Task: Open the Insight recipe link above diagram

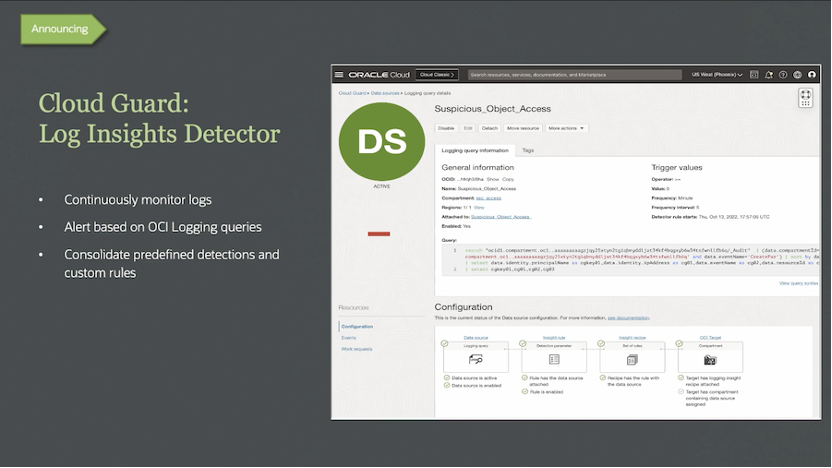Action: coord(632,337)
